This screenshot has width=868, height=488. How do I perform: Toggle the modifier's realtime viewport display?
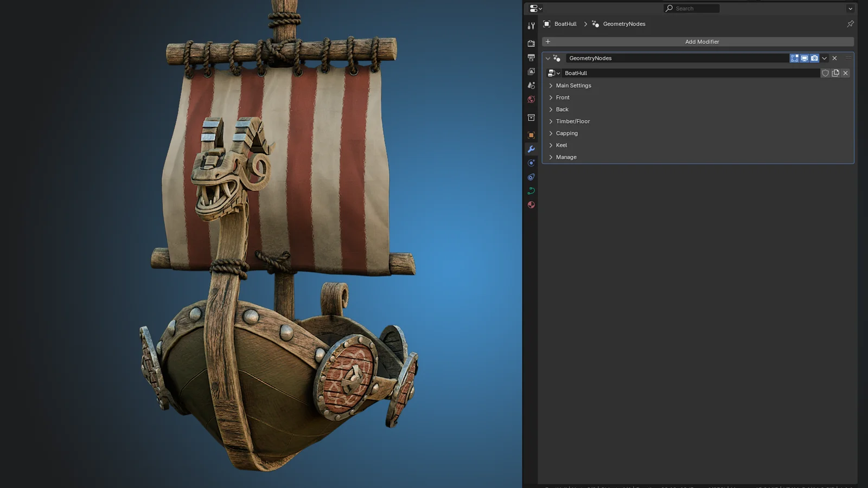pyautogui.click(x=805, y=58)
